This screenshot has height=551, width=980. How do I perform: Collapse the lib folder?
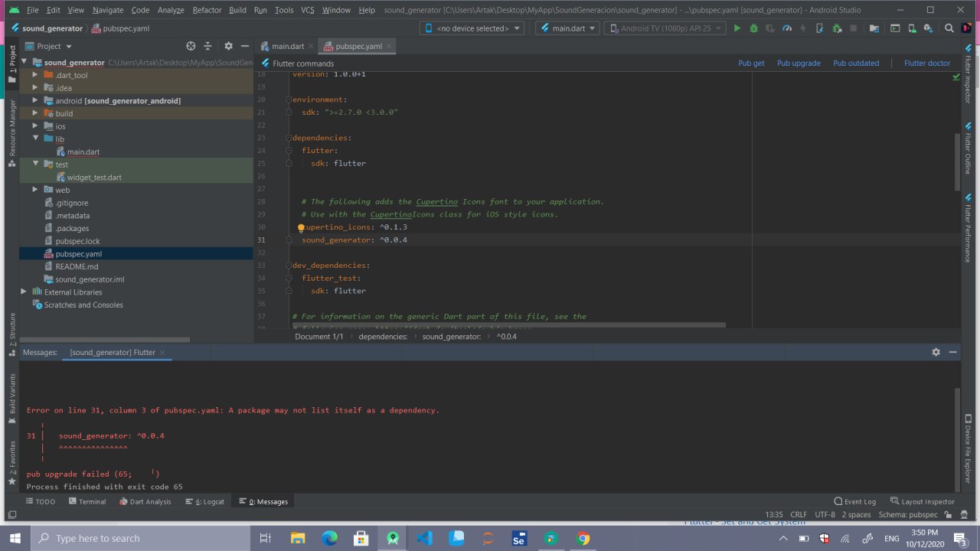point(35,139)
